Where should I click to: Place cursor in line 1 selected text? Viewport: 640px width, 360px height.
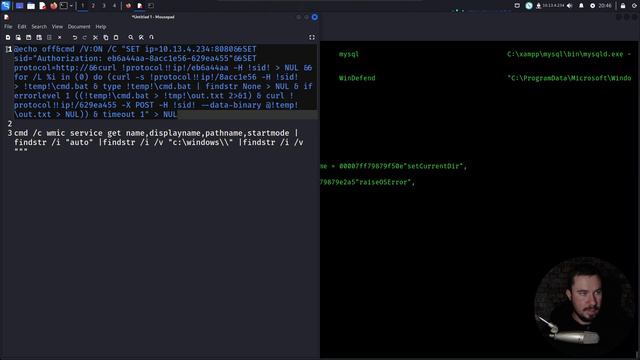pos(163,82)
